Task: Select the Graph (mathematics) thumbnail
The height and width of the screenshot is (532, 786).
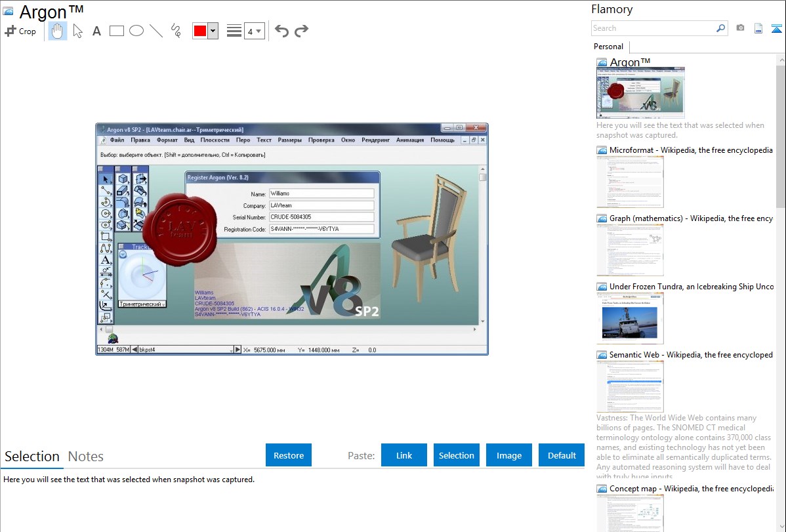Action: (630, 250)
